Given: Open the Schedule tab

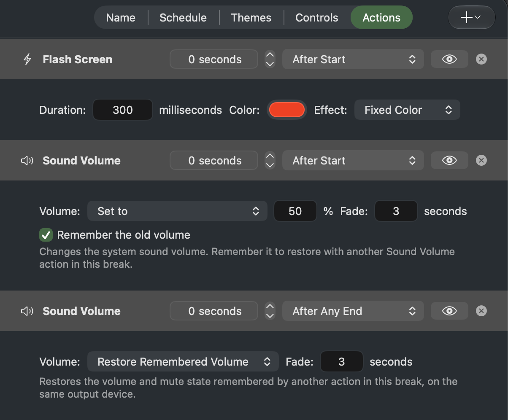Looking at the screenshot, I should coord(183,18).
